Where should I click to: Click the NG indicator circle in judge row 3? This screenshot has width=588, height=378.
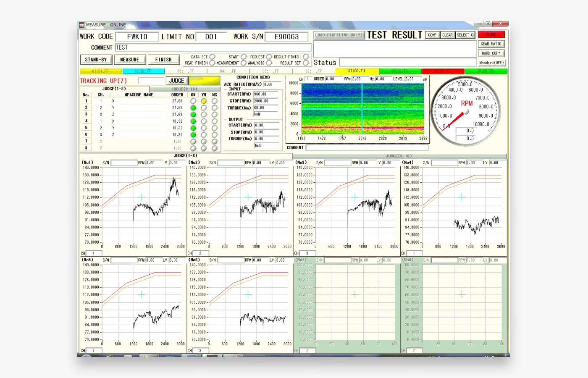[x=215, y=114]
